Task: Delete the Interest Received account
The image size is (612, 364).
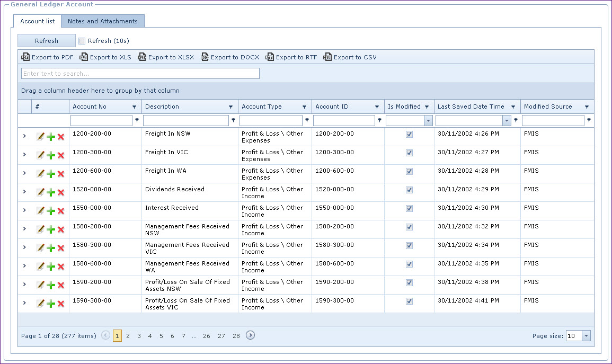Action: coord(61,211)
